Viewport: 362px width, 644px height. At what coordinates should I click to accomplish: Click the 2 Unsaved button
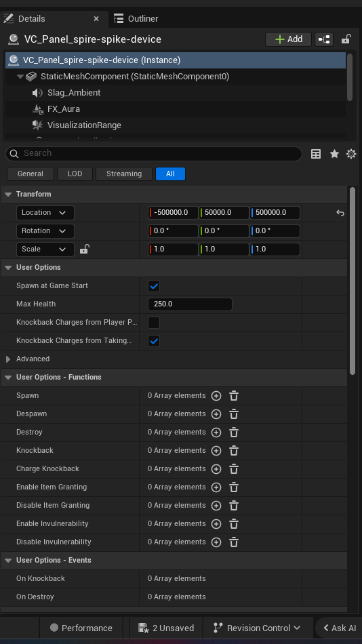(166, 628)
